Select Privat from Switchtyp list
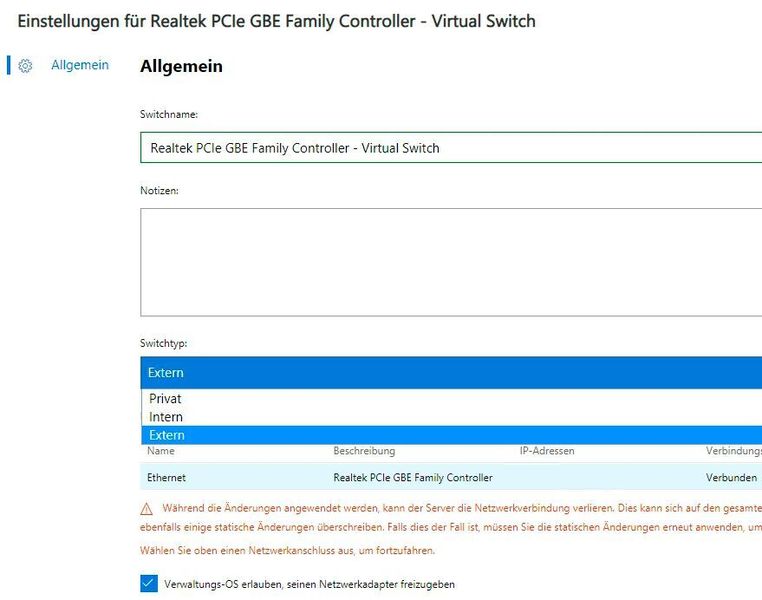 pyautogui.click(x=451, y=398)
